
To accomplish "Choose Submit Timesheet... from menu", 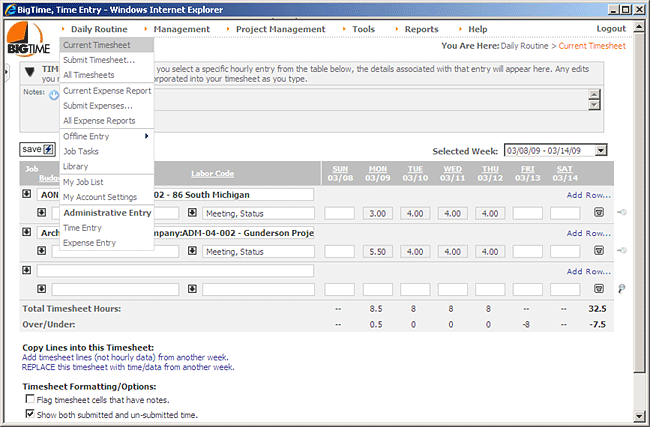I will [x=107, y=60].
